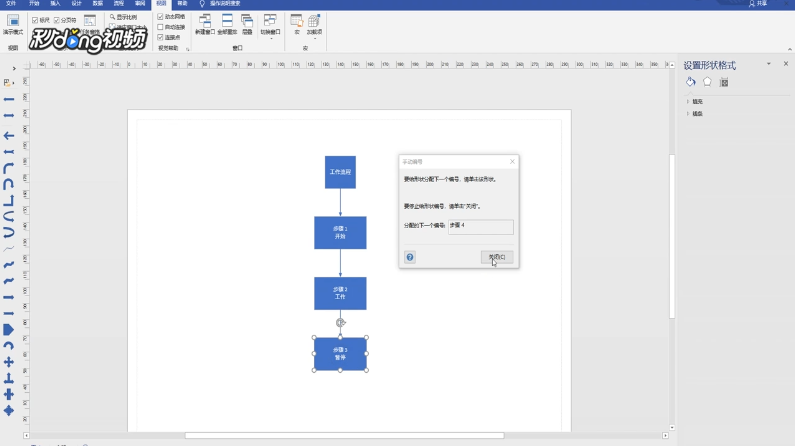
Task: Open the Add-ons (加载项) dropdown
Action: point(314,26)
